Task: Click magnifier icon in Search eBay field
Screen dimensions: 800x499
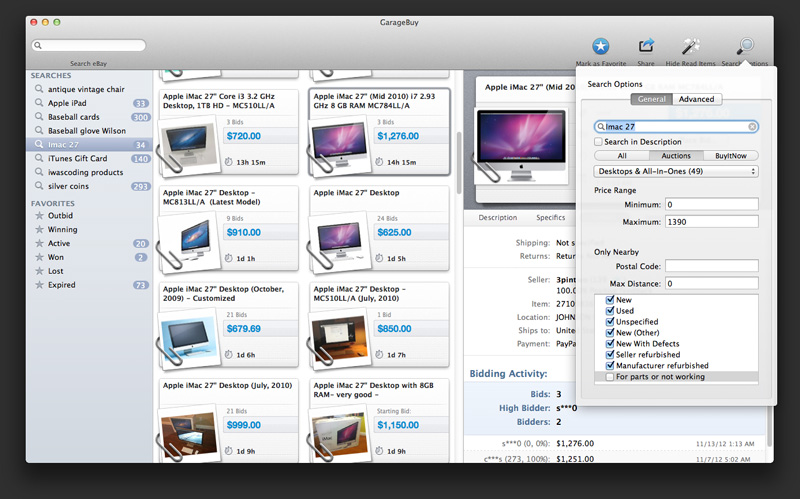Action: [38, 45]
